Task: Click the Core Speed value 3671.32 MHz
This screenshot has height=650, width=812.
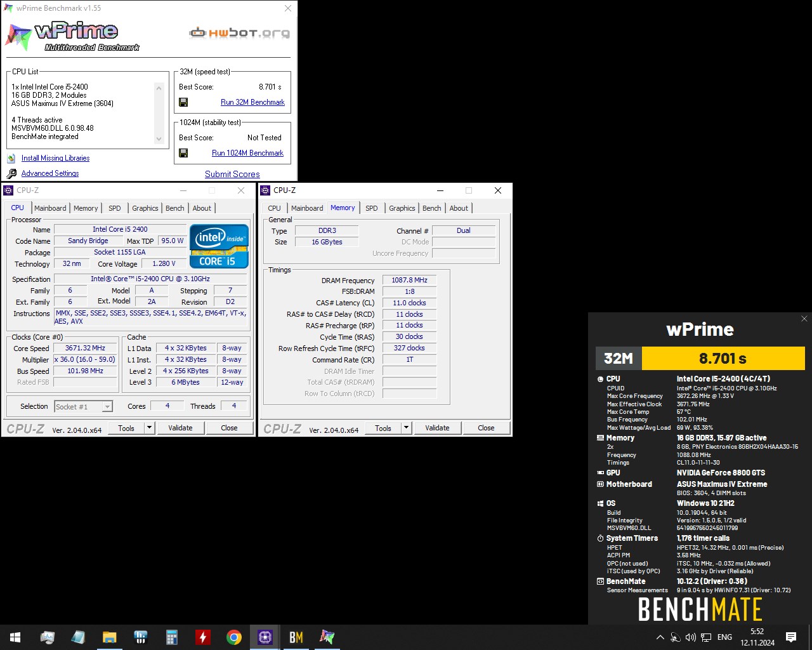Action: 85,348
